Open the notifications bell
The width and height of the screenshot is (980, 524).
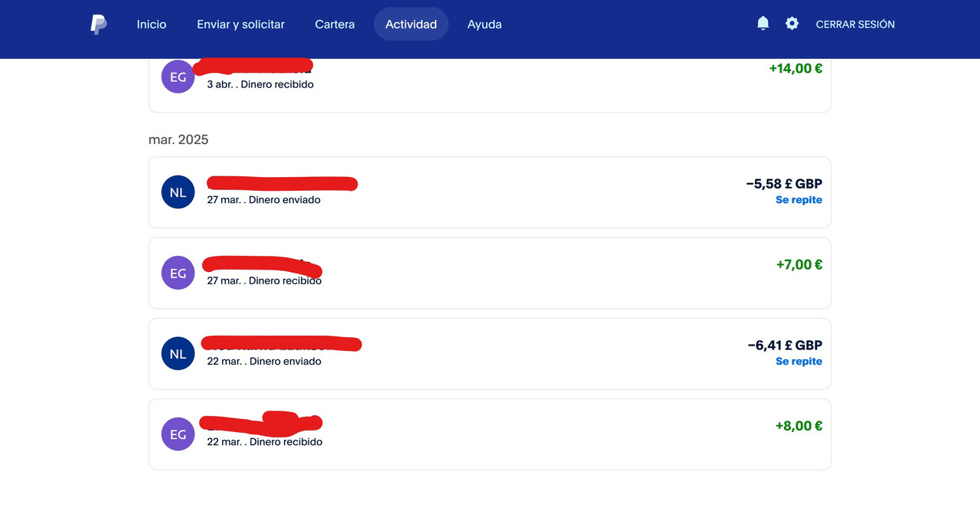click(x=763, y=24)
